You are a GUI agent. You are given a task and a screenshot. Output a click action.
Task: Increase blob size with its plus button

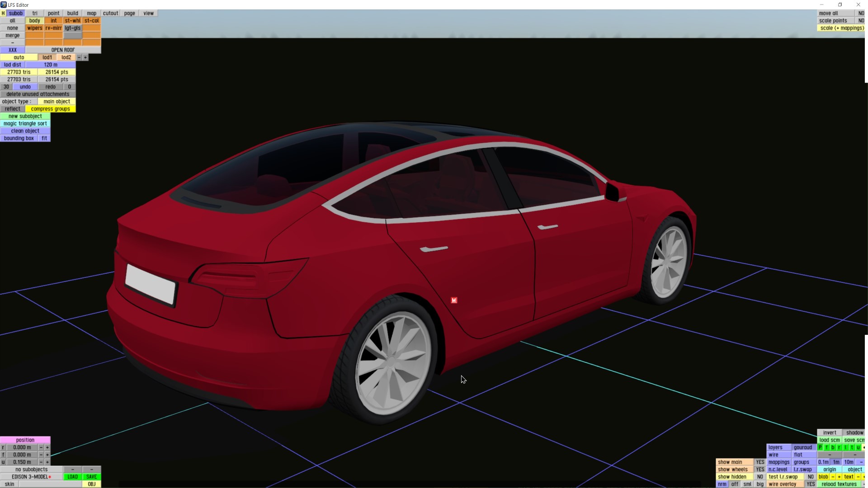[x=839, y=477]
